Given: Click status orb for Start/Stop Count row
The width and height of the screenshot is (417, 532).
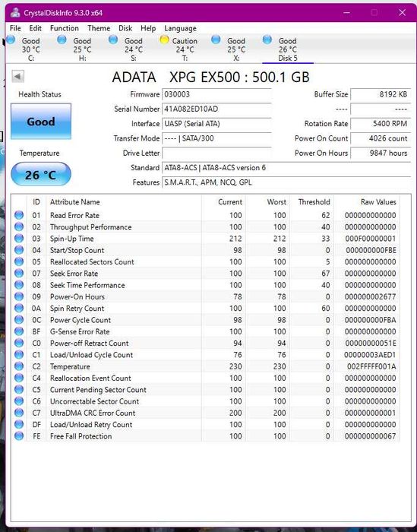Looking at the screenshot, I should pyautogui.click(x=19, y=250).
